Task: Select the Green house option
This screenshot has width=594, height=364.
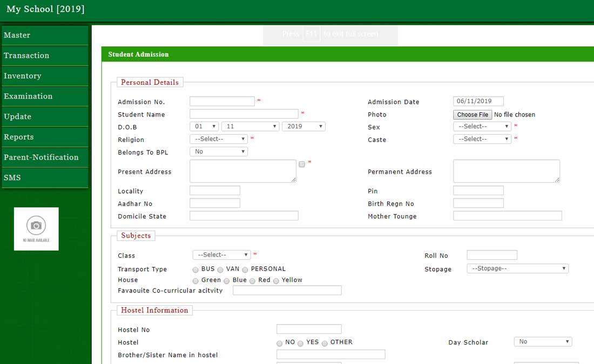Action: [x=195, y=280]
